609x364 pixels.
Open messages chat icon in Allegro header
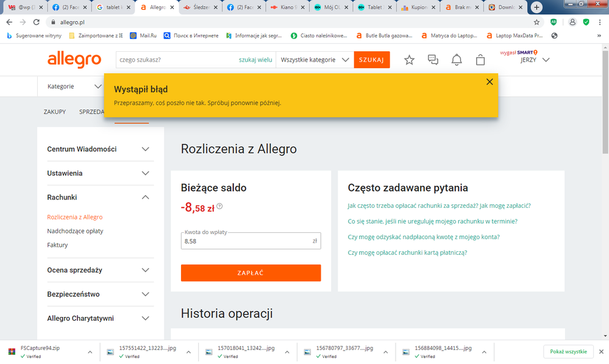(x=433, y=60)
